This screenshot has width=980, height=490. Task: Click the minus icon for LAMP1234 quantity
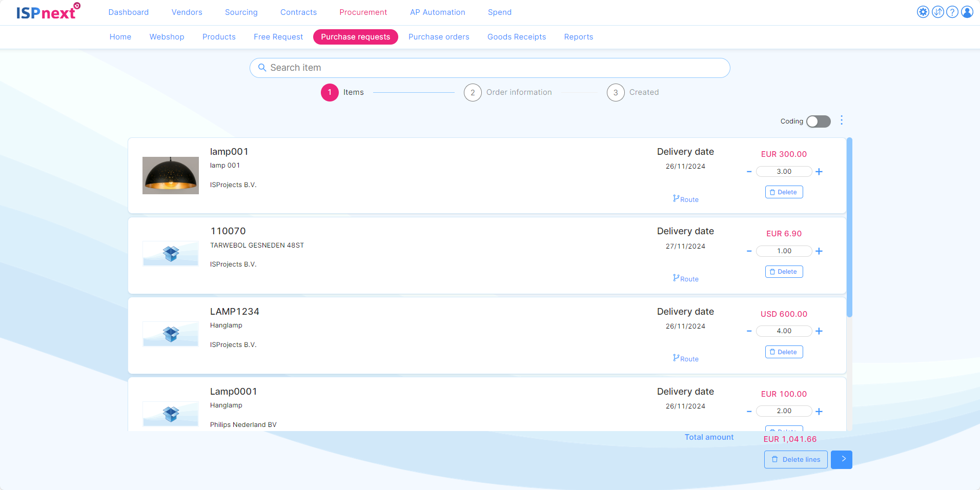(749, 331)
